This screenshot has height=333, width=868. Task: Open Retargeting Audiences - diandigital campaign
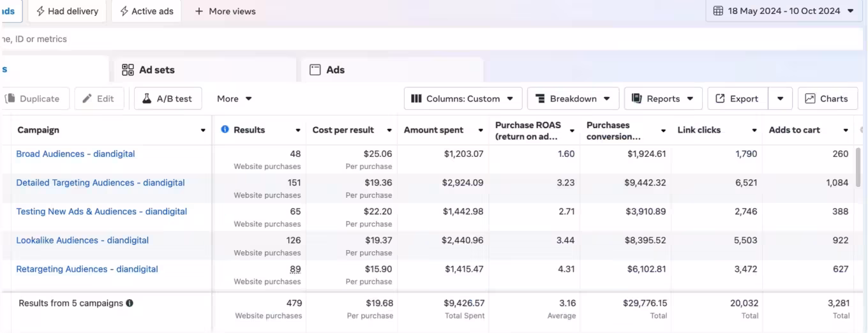click(x=87, y=269)
